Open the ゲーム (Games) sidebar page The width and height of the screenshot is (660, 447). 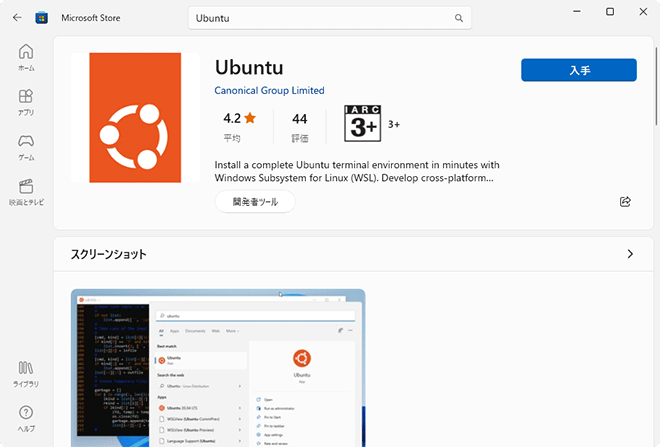coord(26,147)
